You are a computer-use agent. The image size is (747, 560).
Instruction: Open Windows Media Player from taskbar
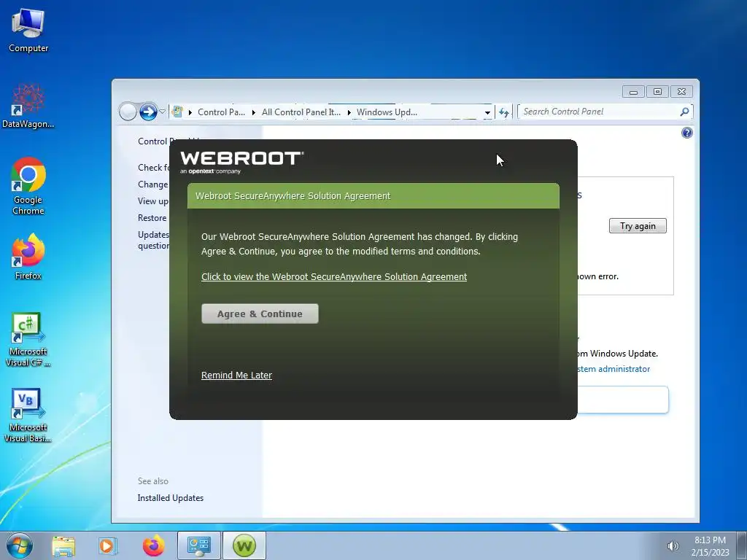point(108,545)
